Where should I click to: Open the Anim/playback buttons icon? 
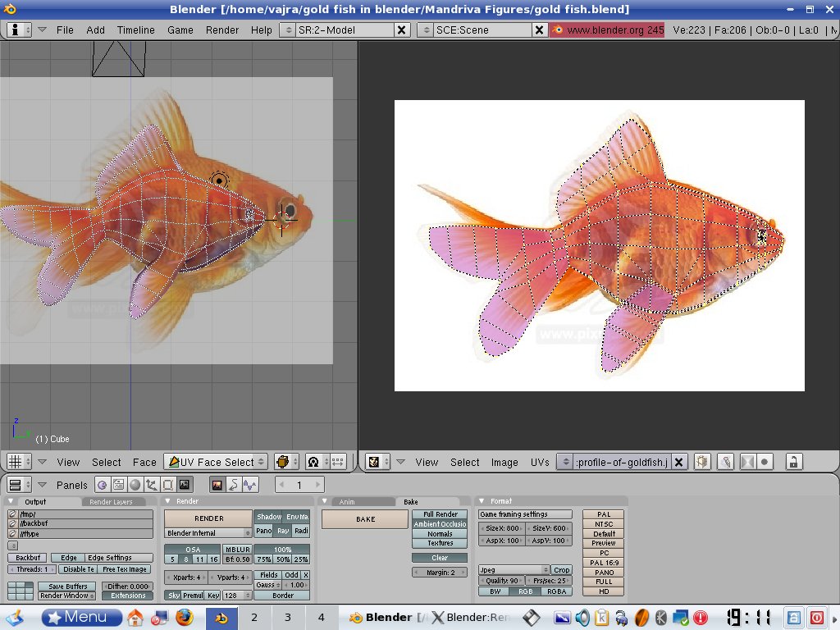coord(234,485)
